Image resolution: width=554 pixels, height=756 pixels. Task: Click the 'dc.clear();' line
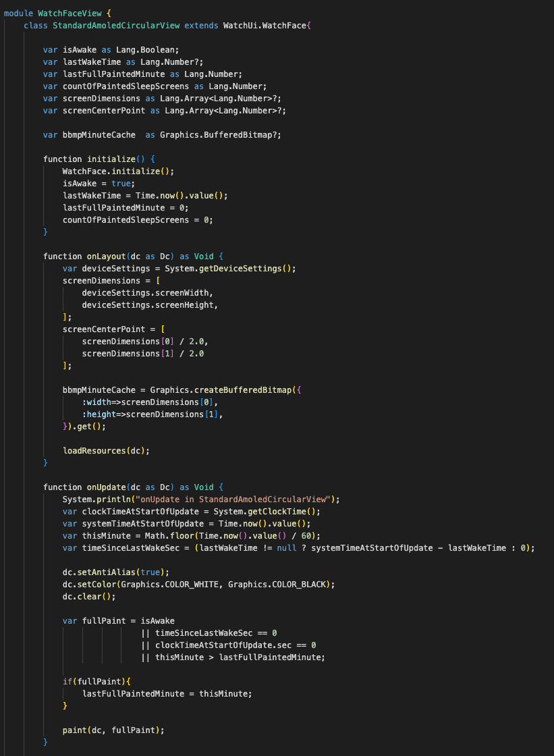(x=89, y=597)
